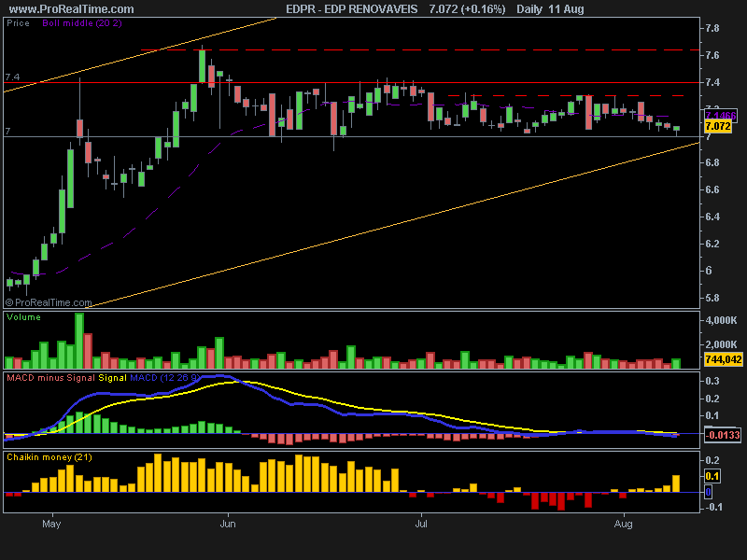Click the yellow 0.1 Chaikin value tag
747x560 pixels.
(x=712, y=476)
